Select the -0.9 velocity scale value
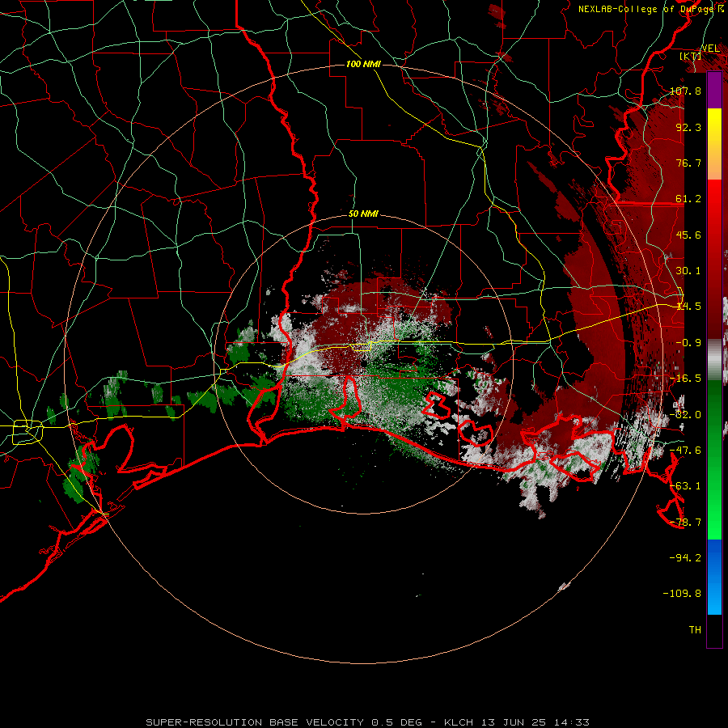728x728 pixels. [688, 343]
